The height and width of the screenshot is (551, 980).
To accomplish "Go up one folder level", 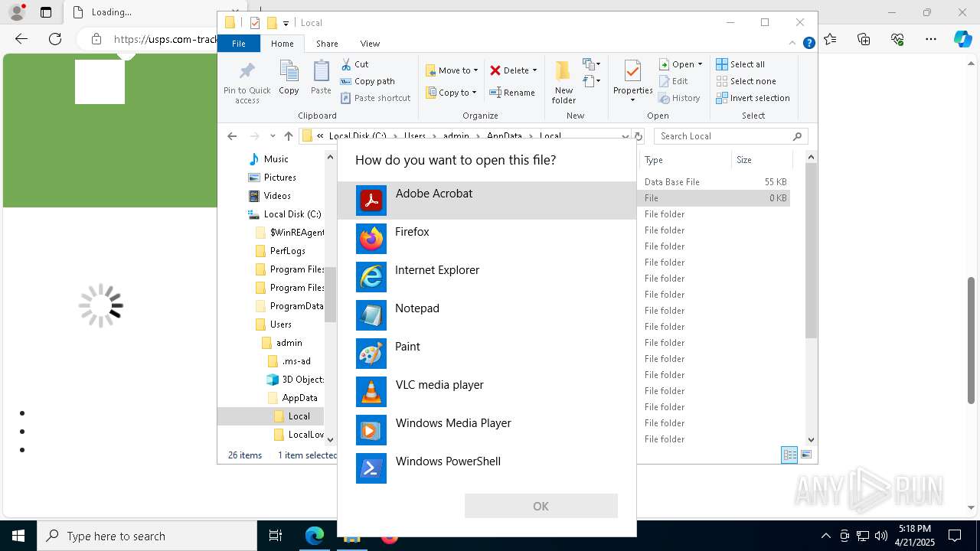I will tap(289, 136).
